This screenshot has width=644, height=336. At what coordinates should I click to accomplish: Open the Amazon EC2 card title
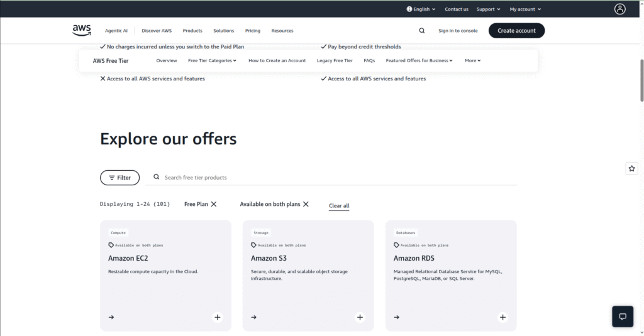pos(128,258)
